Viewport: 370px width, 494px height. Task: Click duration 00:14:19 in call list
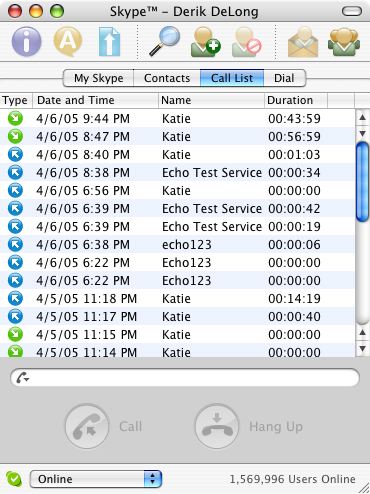coord(294,299)
